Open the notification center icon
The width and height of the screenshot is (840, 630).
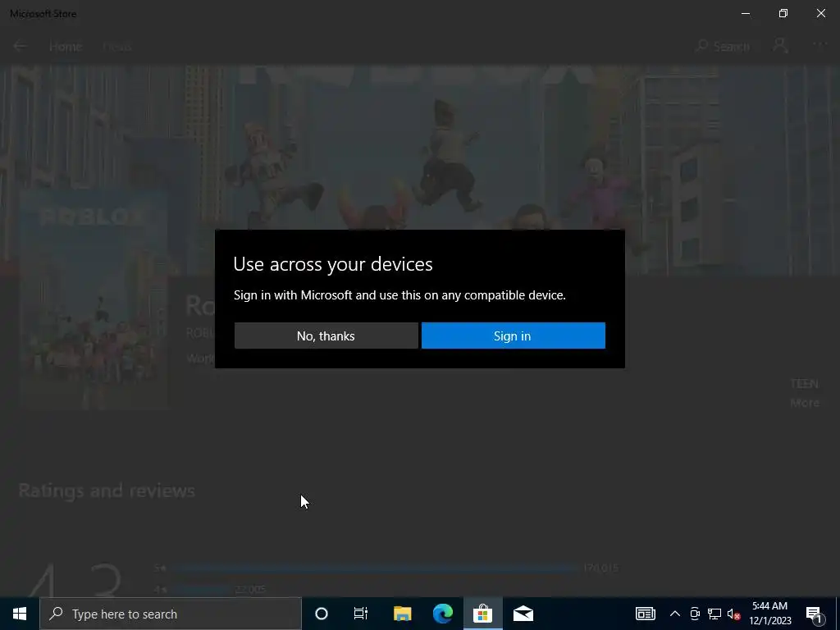(x=813, y=614)
